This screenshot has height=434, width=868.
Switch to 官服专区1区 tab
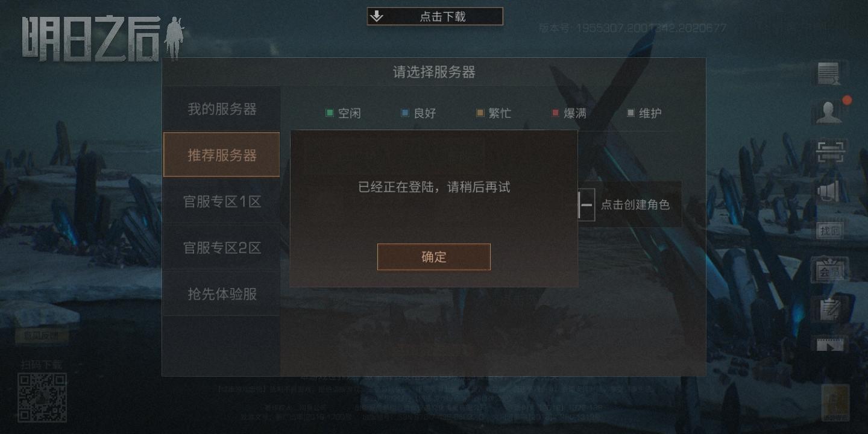pos(222,201)
